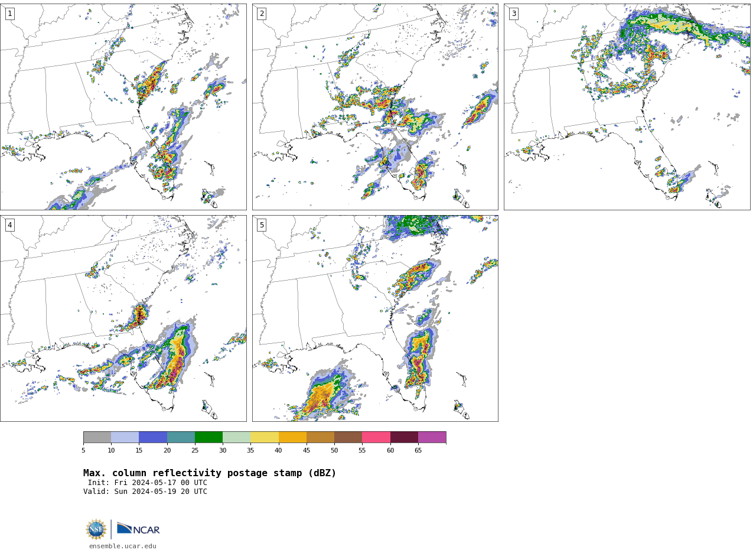Click the panel number 5 label
Viewport: 756px width, 553px height.
(x=262, y=225)
